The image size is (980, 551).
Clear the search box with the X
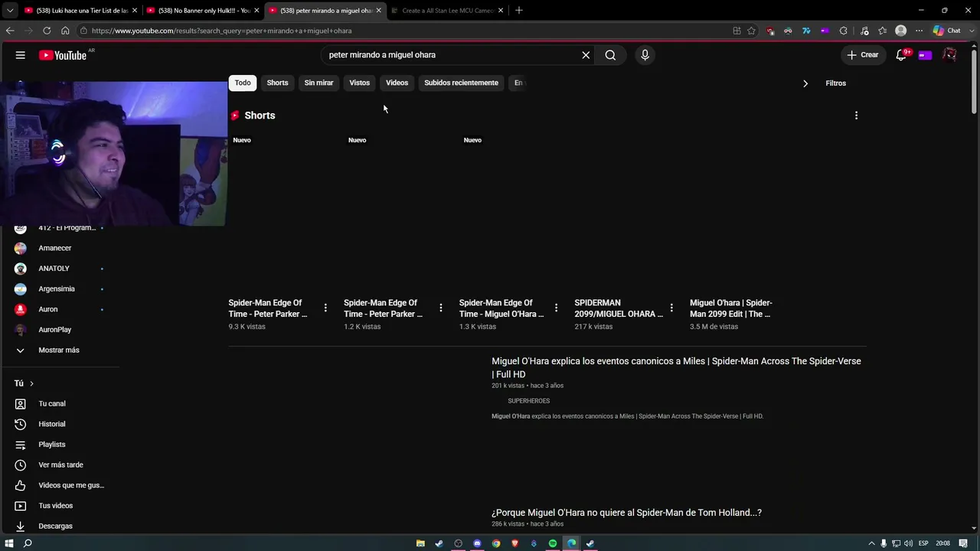tap(586, 55)
